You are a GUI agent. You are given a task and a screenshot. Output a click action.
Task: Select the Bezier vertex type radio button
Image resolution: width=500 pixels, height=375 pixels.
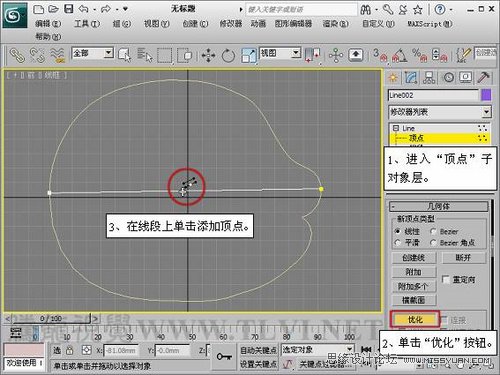[x=433, y=231]
